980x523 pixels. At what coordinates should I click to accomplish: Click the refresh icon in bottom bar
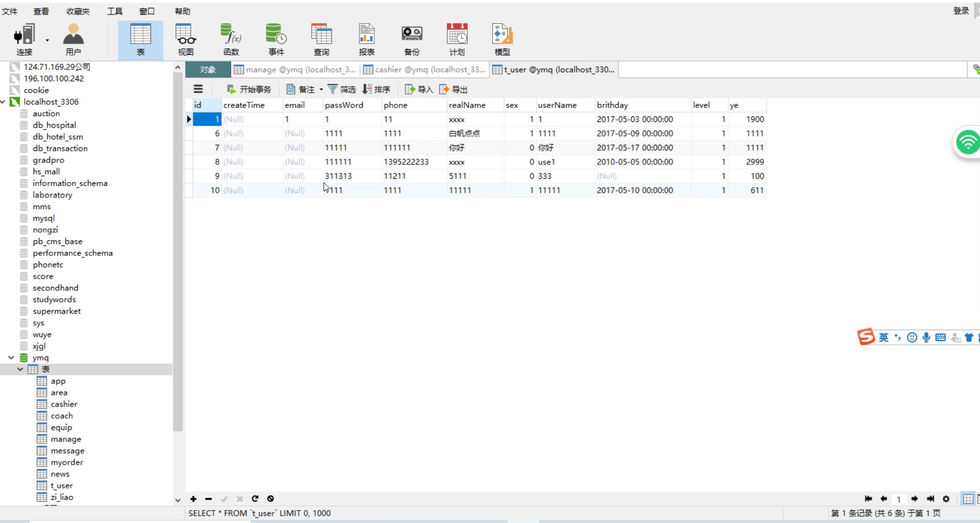tap(255, 499)
